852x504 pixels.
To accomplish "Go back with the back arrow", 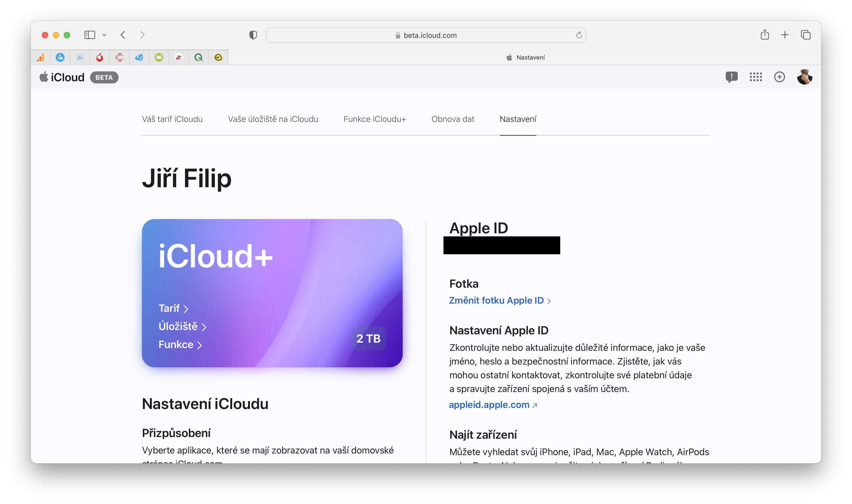I will 123,35.
